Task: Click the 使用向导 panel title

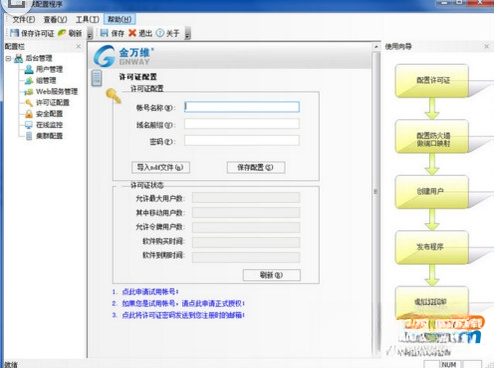Action: [398, 46]
